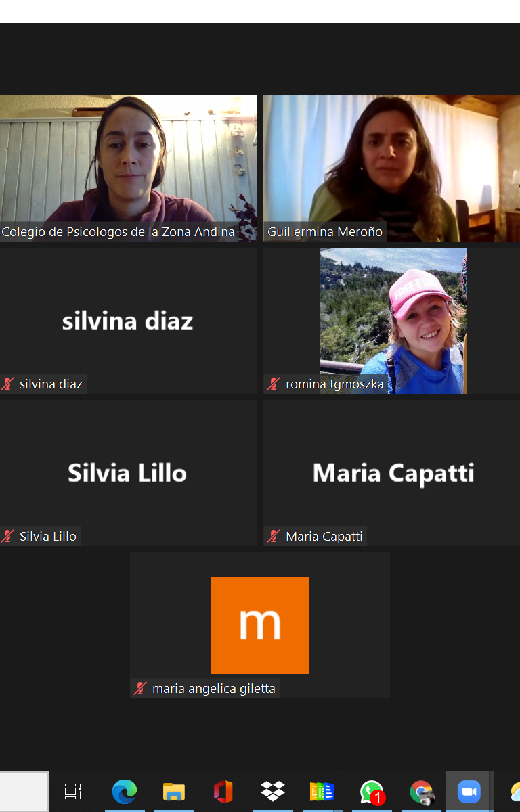520x812 pixels.
Task: Switch to Google Chrome in taskbar
Action: point(421,792)
